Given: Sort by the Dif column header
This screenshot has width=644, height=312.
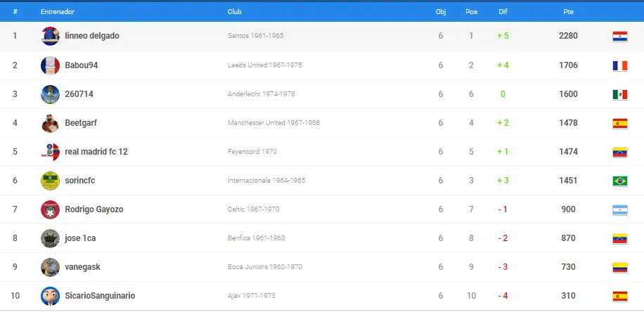Looking at the screenshot, I should tap(503, 12).
